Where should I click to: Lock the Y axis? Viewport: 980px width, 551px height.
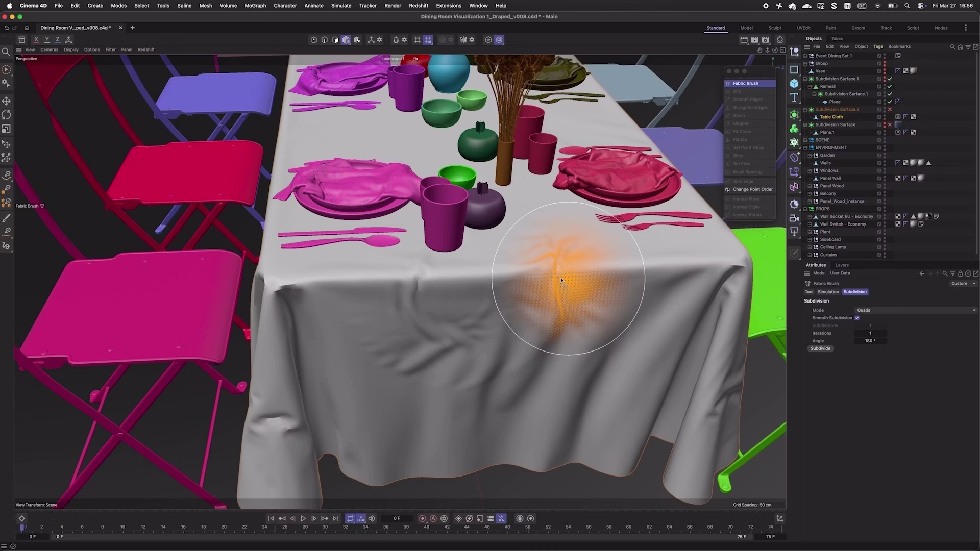click(x=47, y=40)
